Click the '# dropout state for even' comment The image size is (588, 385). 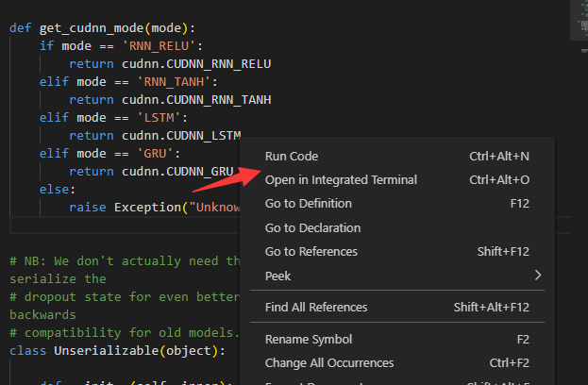pos(125,297)
